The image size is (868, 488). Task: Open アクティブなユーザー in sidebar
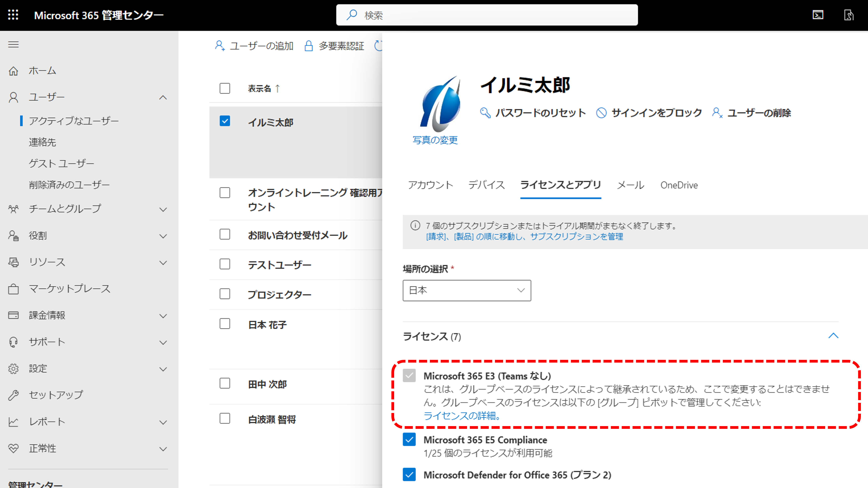pos(74,121)
